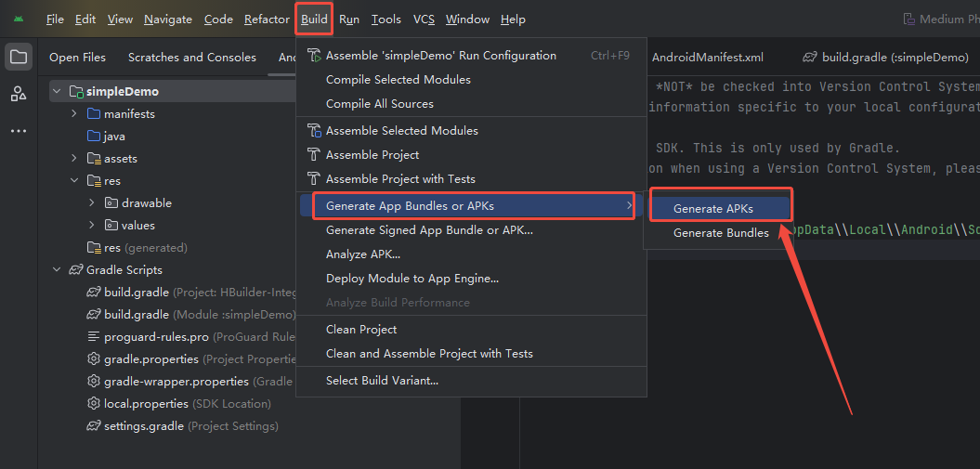Click hammer icon beside Assemble Selected Modules
The image size is (980, 469).
314,131
